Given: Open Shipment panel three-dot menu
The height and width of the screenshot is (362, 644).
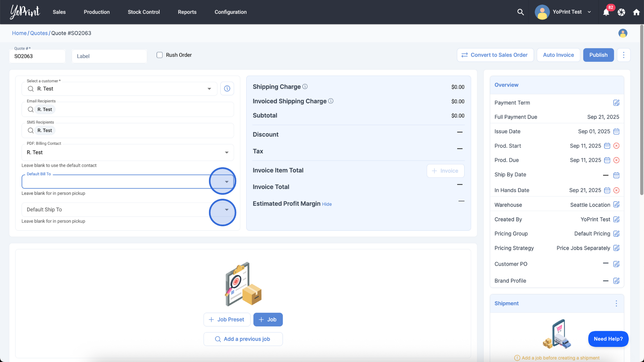Looking at the screenshot, I should coord(616,303).
